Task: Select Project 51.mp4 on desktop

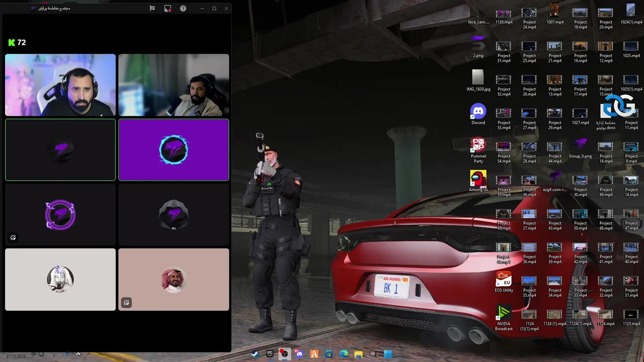Action: click(x=504, y=52)
